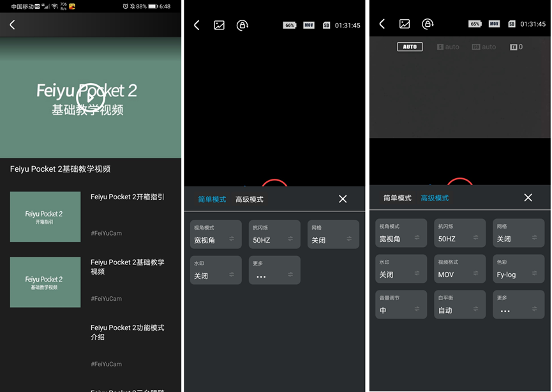Open the Feiyu Pocket 2功能模式介绍 video link
This screenshot has height=392, width=552.
[x=128, y=332]
